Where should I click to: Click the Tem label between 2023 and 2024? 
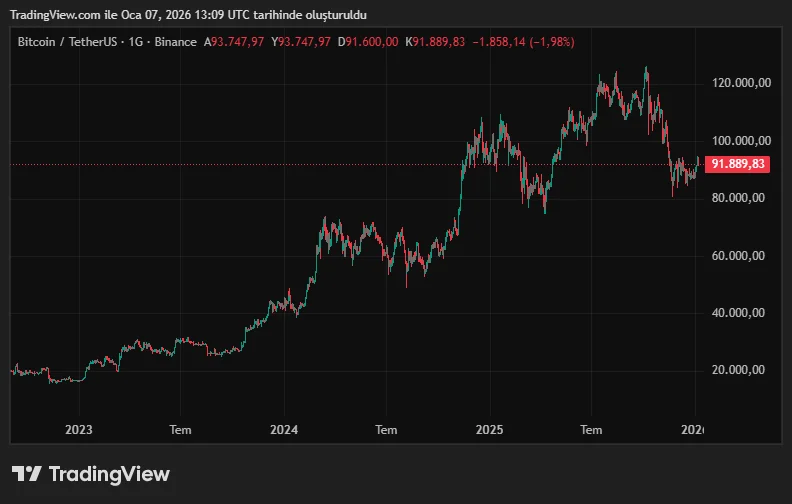tap(180, 430)
